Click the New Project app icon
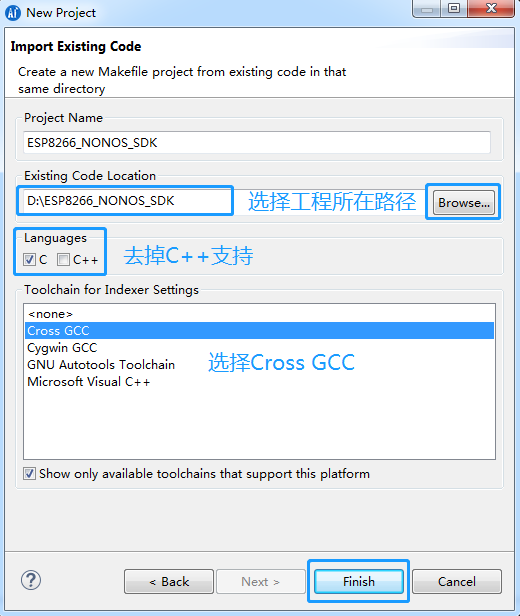This screenshot has width=520, height=616. (13, 13)
